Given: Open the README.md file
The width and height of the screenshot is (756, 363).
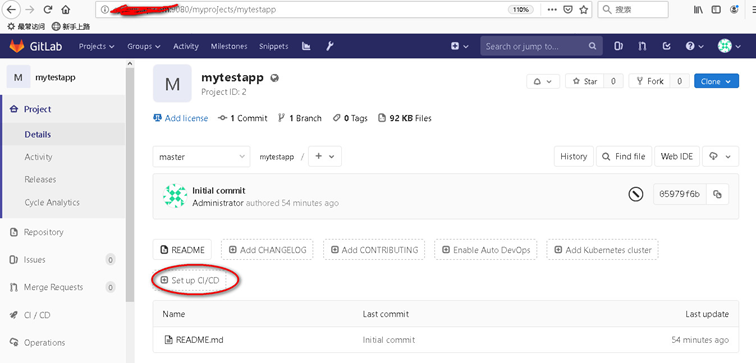Looking at the screenshot, I should point(200,340).
